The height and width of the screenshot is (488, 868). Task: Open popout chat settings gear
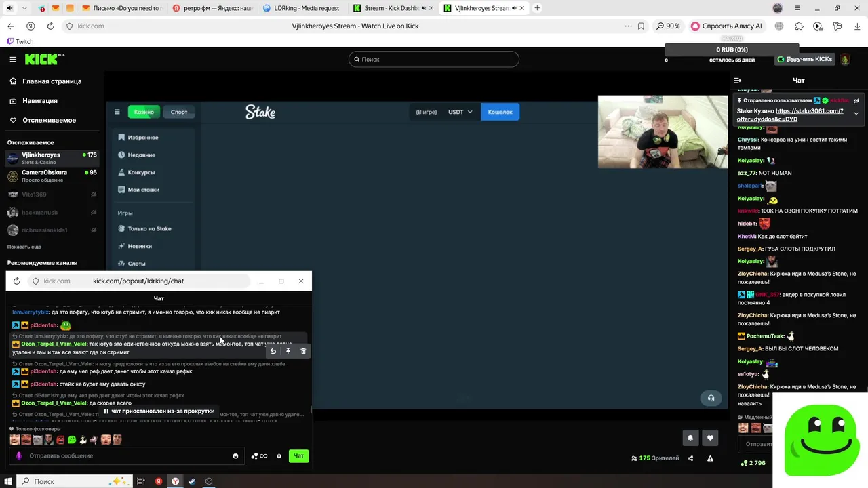(279, 456)
